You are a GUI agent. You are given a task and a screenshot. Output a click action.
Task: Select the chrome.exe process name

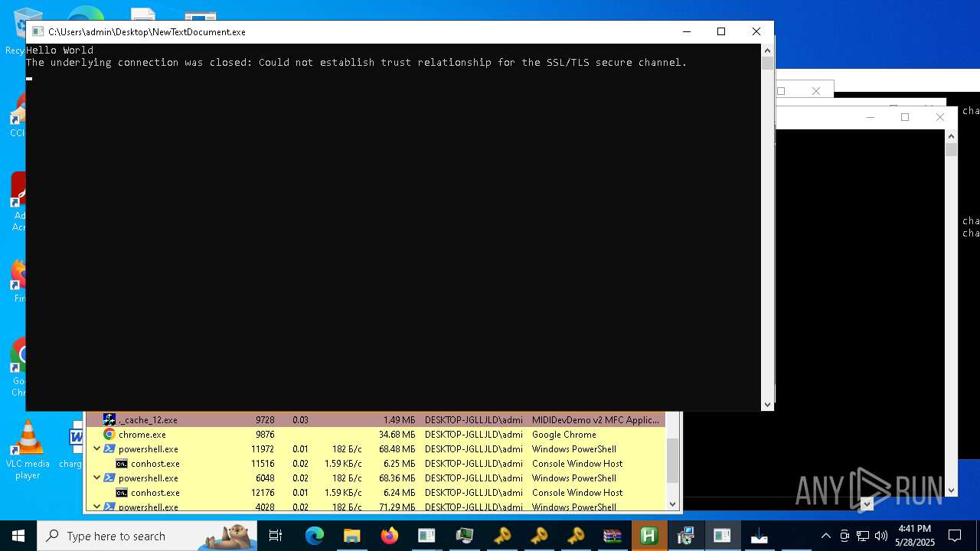coord(142,435)
